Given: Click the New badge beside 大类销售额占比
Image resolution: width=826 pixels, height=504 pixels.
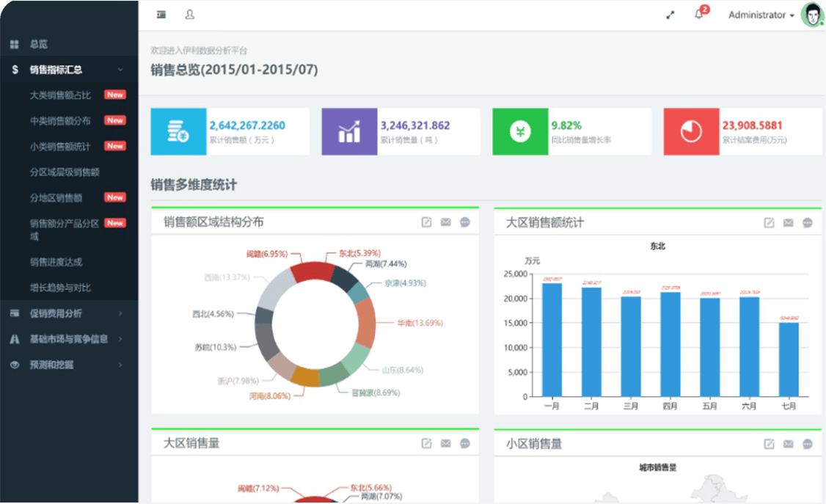Looking at the screenshot, I should (115, 95).
